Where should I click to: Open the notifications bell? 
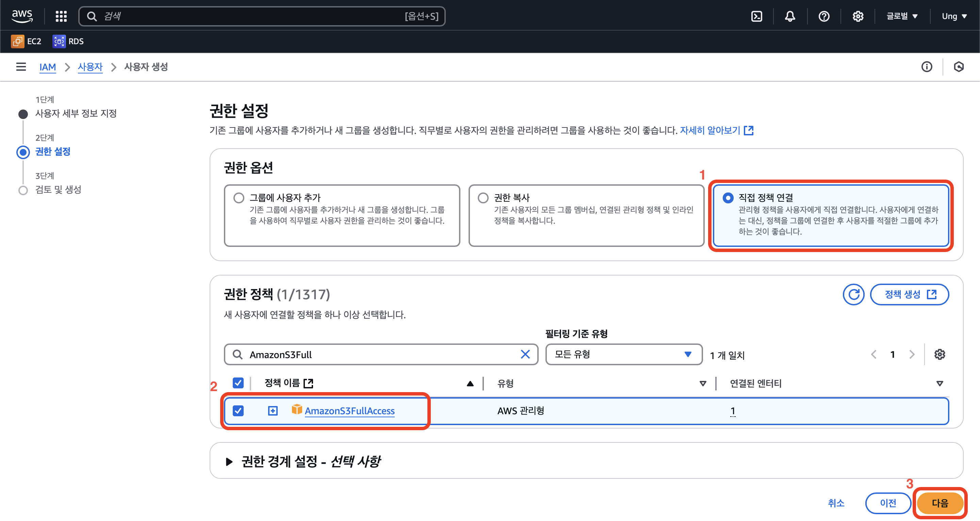pyautogui.click(x=790, y=16)
